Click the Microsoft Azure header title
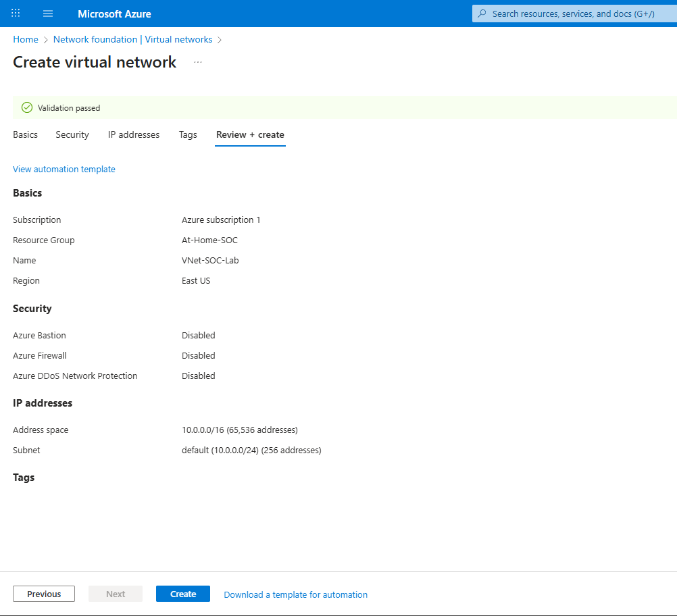Image resolution: width=677 pixels, height=616 pixels. coord(114,14)
